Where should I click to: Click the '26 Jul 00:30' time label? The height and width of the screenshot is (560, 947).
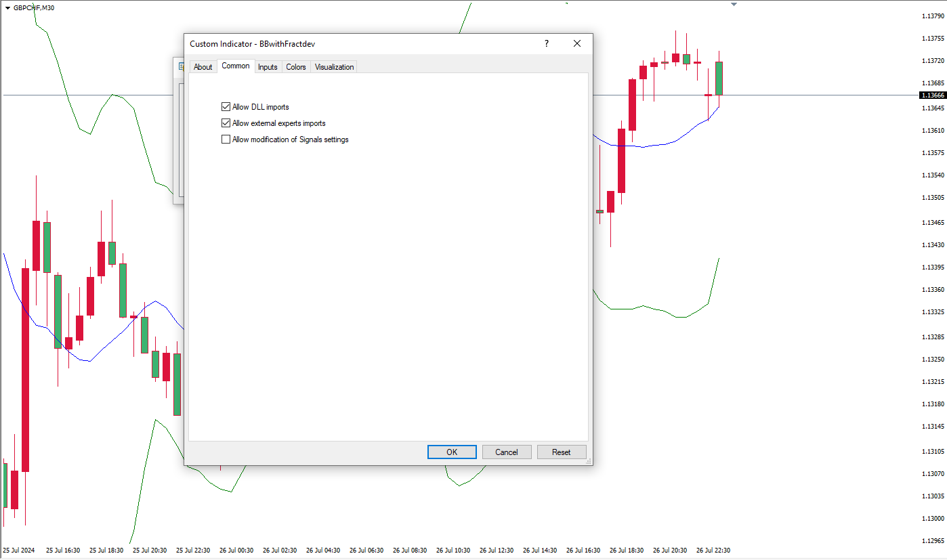[x=236, y=551]
